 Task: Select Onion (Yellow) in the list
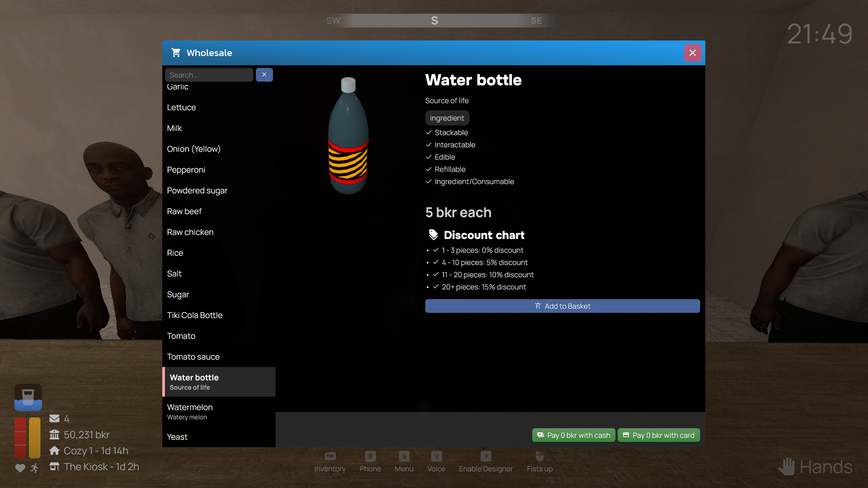point(219,149)
